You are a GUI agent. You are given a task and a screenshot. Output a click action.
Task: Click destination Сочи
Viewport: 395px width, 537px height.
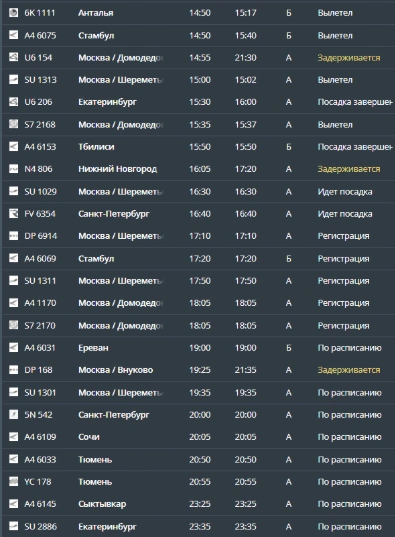click(x=89, y=437)
